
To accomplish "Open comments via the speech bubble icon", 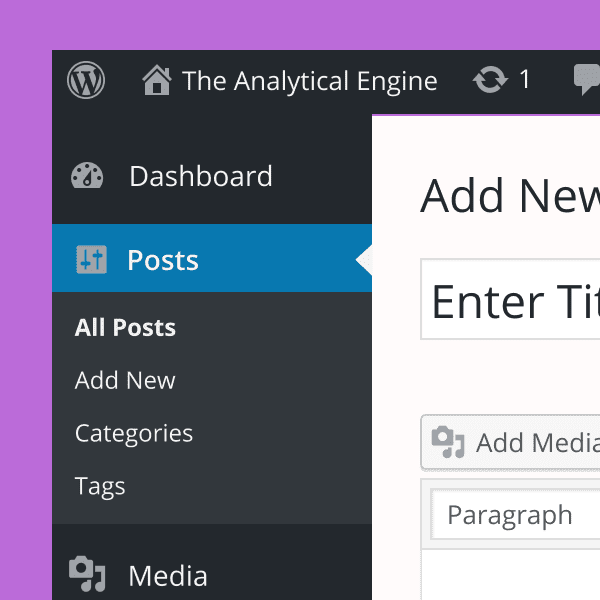I will 587,80.
